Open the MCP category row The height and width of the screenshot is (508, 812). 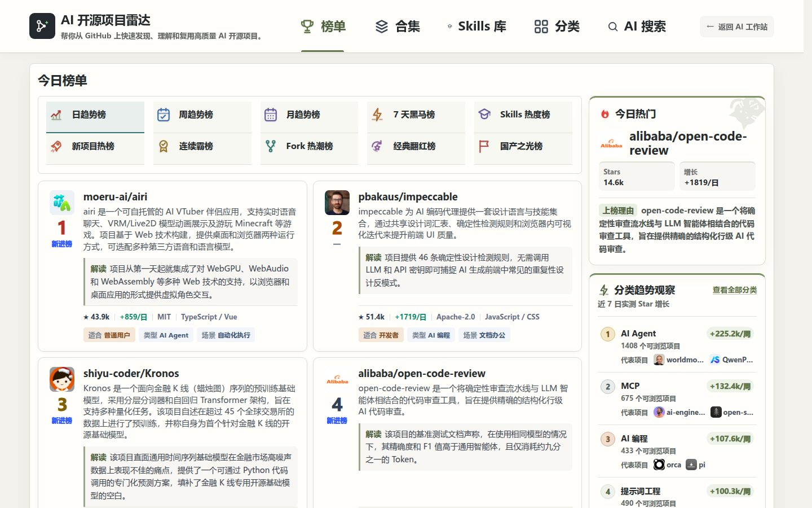click(x=677, y=399)
